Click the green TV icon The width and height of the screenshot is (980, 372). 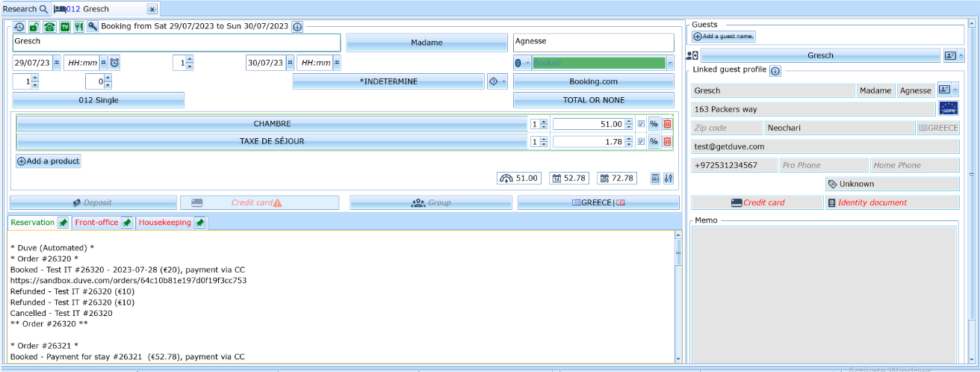click(64, 26)
